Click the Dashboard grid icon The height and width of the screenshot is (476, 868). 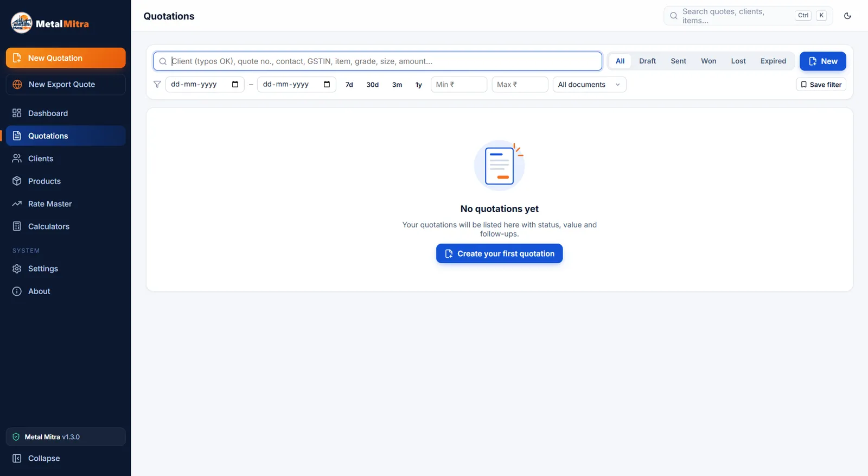point(17,113)
